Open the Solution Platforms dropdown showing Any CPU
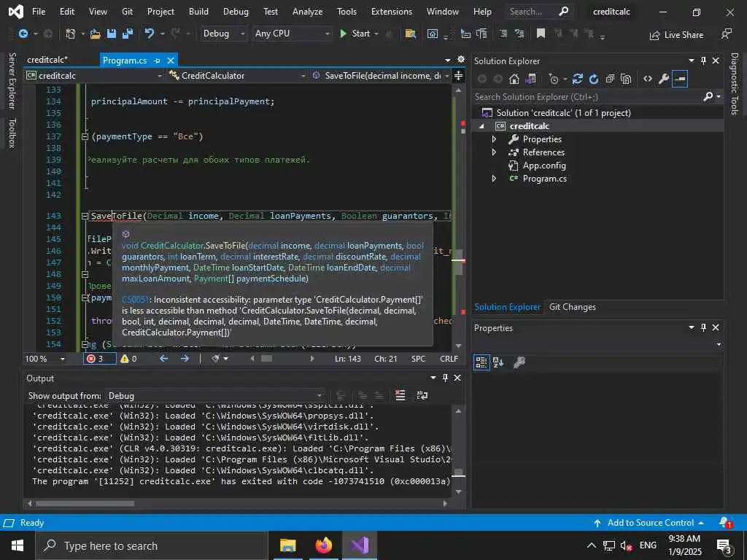The image size is (747, 560). (x=292, y=34)
